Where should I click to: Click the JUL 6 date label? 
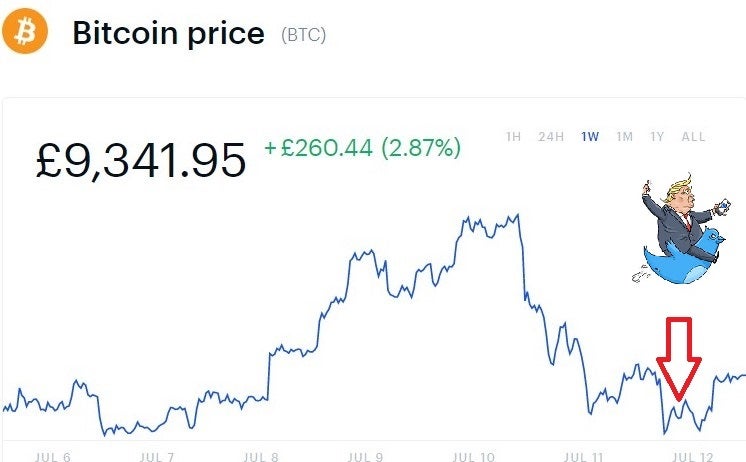[53, 456]
